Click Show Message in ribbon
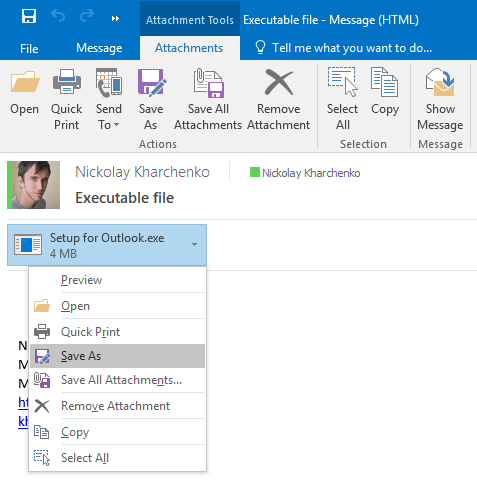This screenshot has height=482, width=477. (x=440, y=99)
